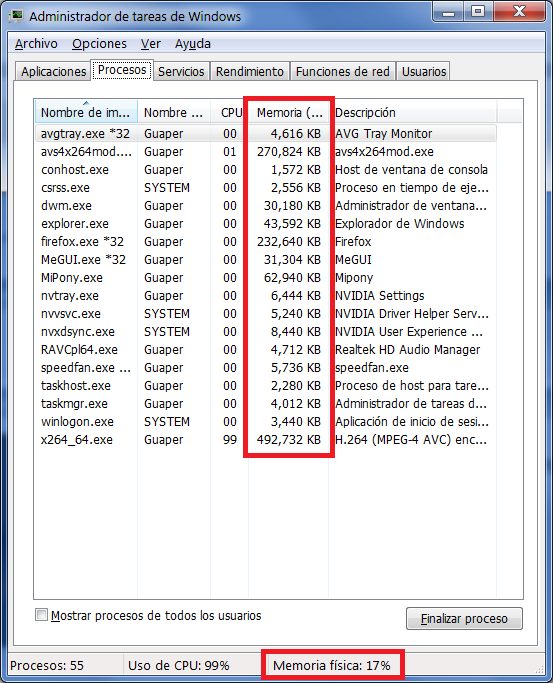Switch to the Funciones de red tab
Image resolution: width=553 pixels, height=683 pixels.
pos(343,71)
